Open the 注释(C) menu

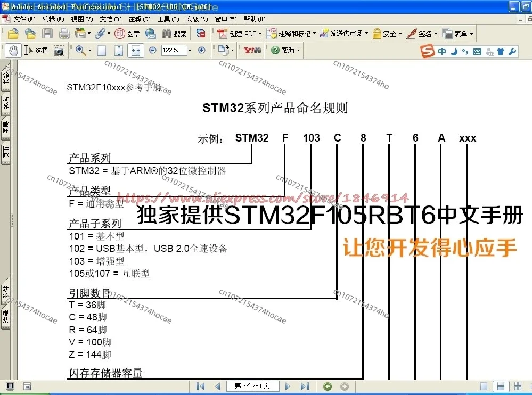[x=139, y=19]
